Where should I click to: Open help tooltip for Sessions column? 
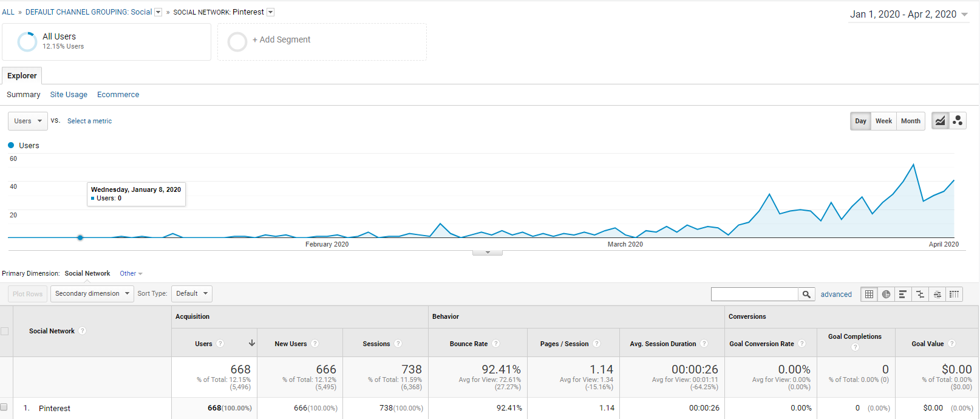pyautogui.click(x=398, y=344)
